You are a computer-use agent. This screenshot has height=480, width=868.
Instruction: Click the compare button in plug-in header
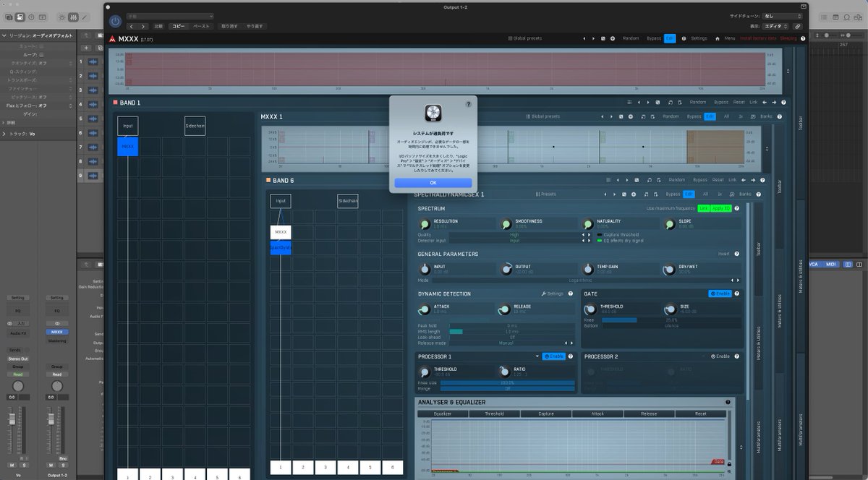tap(158, 26)
